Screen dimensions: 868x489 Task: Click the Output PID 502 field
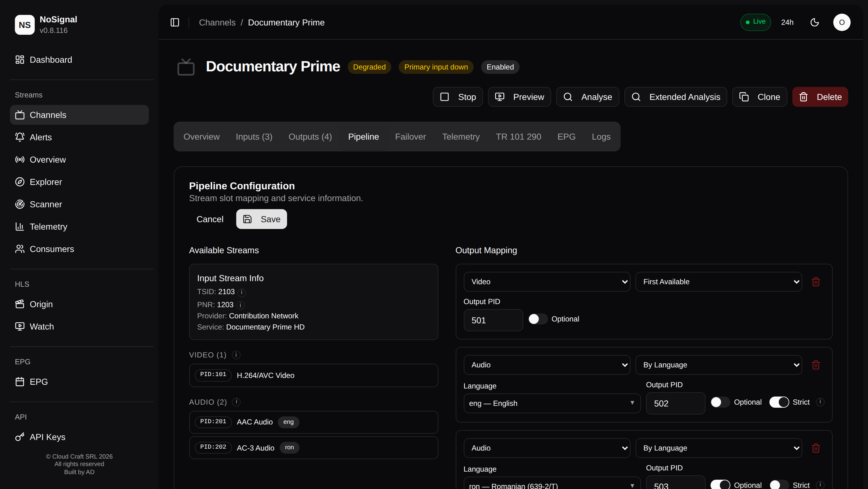pos(675,403)
